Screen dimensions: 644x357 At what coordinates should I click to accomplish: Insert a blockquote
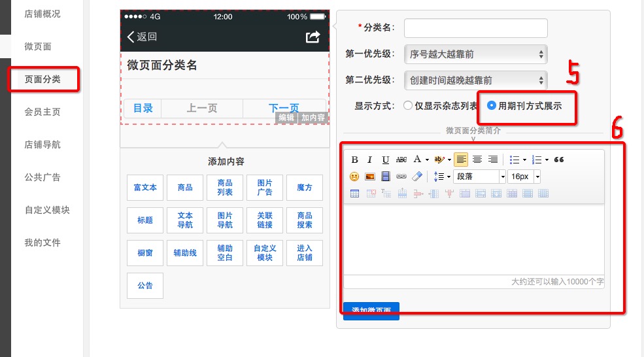[x=559, y=160]
